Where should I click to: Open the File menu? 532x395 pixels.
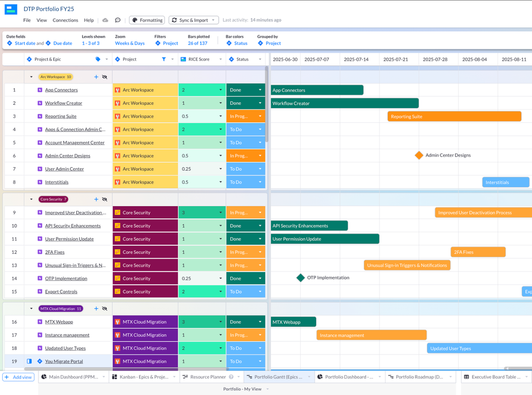pyautogui.click(x=27, y=20)
